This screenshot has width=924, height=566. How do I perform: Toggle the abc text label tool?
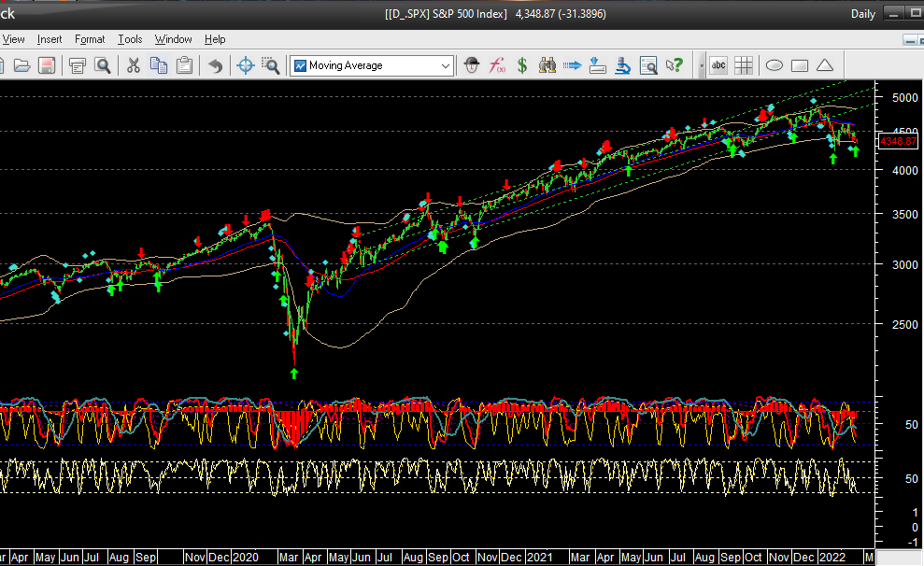click(718, 65)
